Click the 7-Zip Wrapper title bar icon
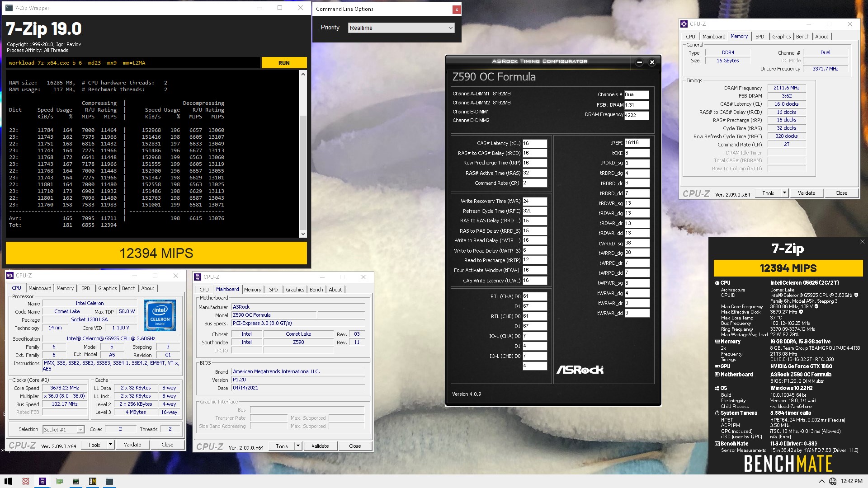868x488 pixels. pyautogui.click(x=9, y=8)
